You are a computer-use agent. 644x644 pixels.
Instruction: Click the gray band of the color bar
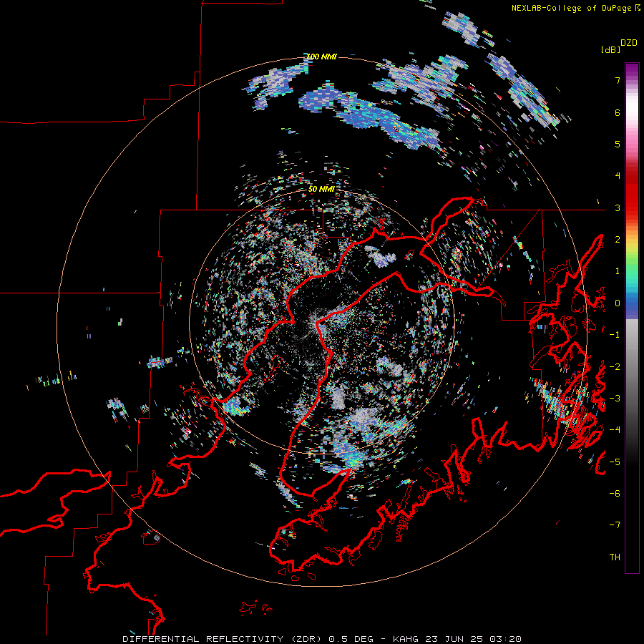[x=632, y=361]
